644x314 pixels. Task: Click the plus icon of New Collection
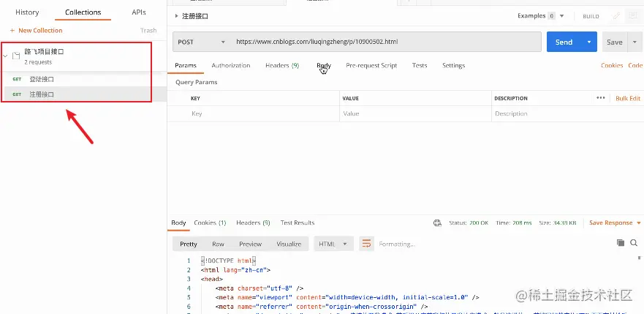(12, 31)
